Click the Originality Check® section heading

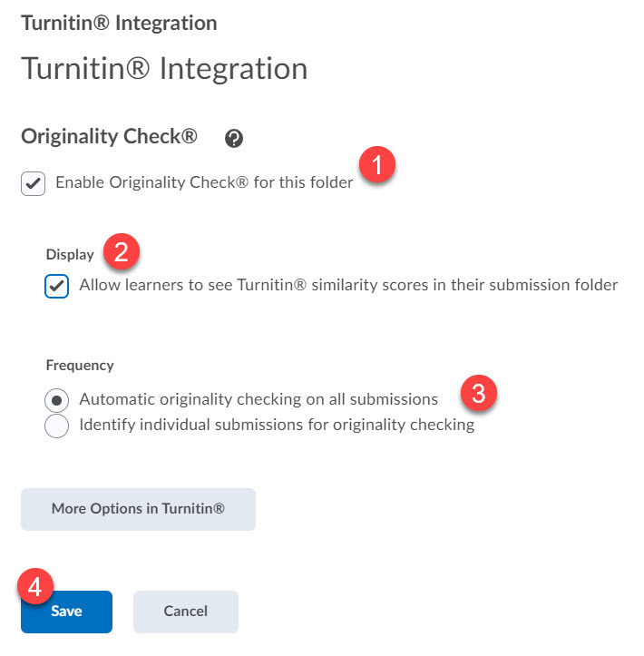click(109, 137)
